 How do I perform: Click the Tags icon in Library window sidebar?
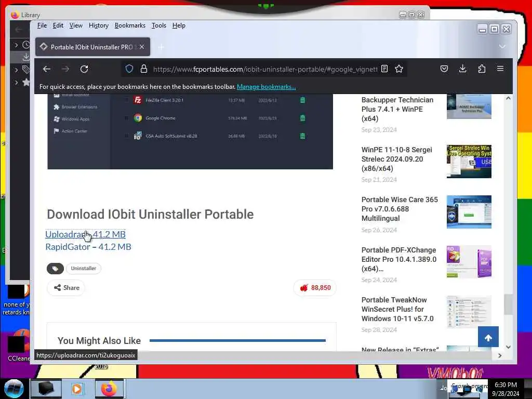tap(26, 70)
